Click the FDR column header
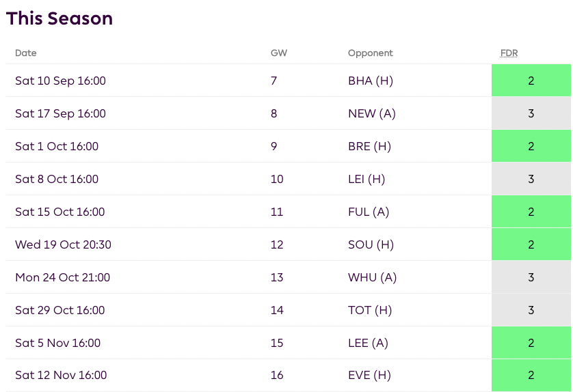Viewport: 573px width, 392px height. 509,53
